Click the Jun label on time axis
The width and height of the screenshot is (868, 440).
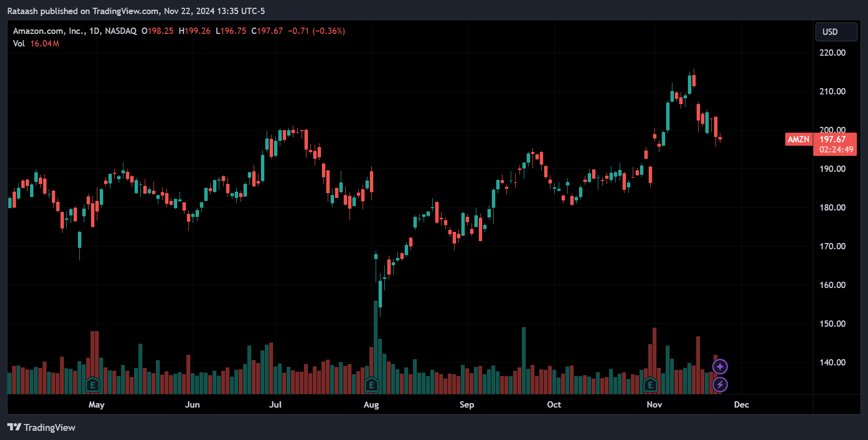click(192, 405)
